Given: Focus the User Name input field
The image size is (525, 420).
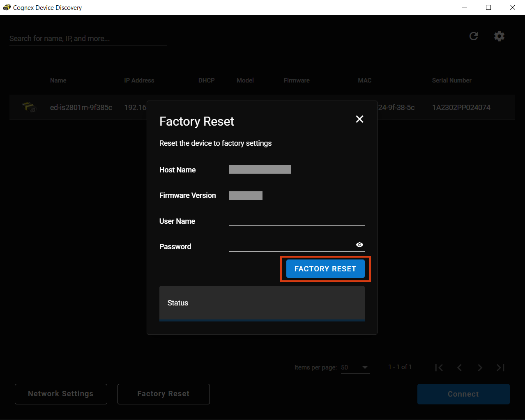Looking at the screenshot, I should [x=297, y=220].
